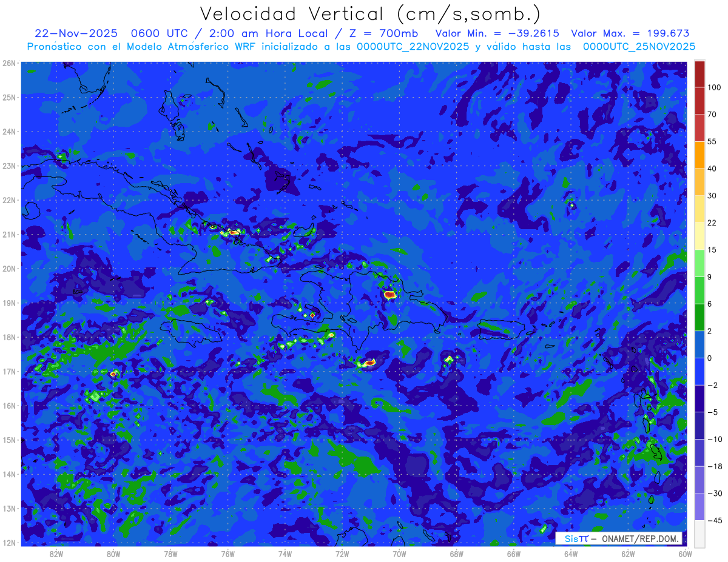Click the '66W' longitude label
This screenshot has width=728, height=562.
[514, 554]
